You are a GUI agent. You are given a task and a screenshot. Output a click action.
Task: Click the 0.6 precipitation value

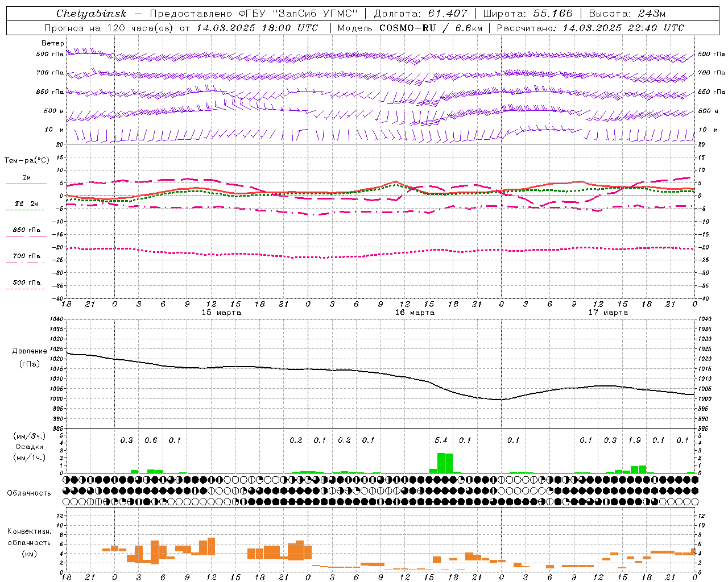pos(151,440)
